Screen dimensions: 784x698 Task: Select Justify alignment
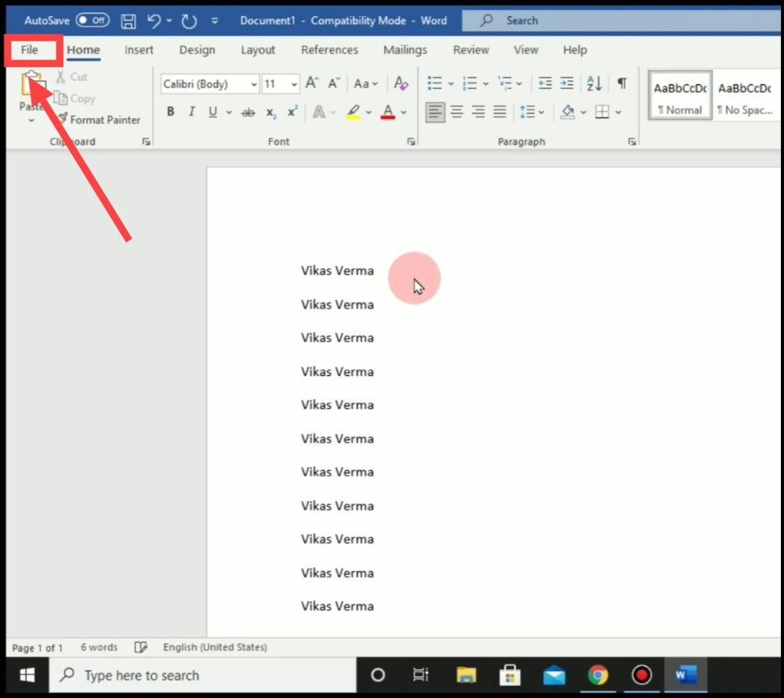pos(500,112)
